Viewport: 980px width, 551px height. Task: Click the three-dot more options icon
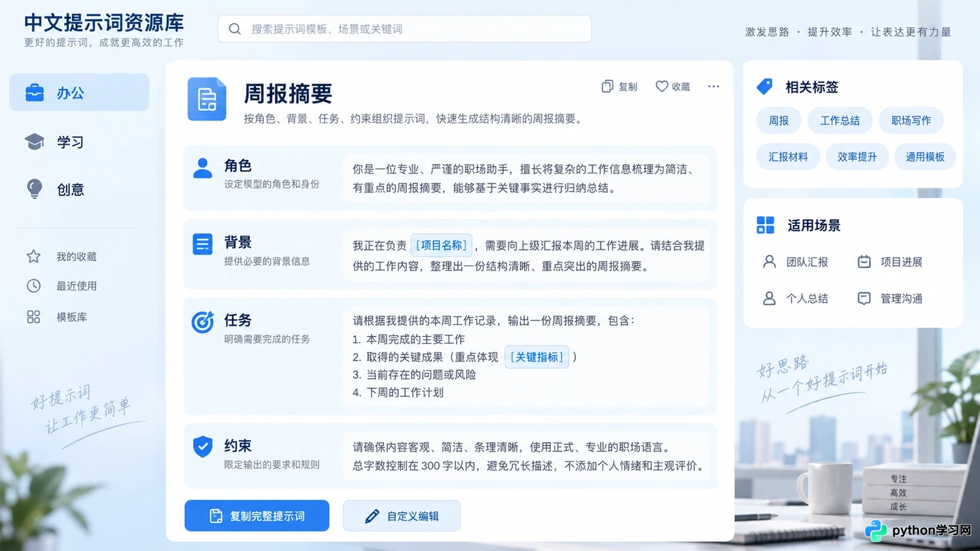713,86
